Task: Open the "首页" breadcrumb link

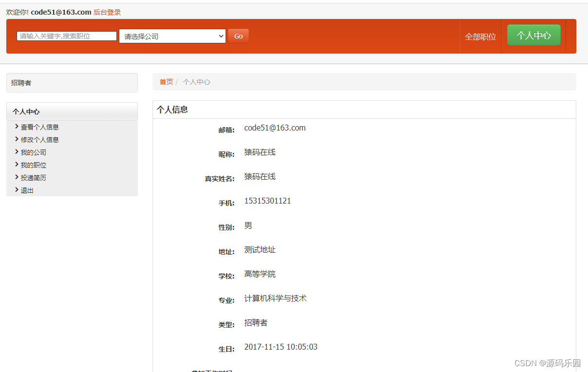Action: pyautogui.click(x=166, y=81)
